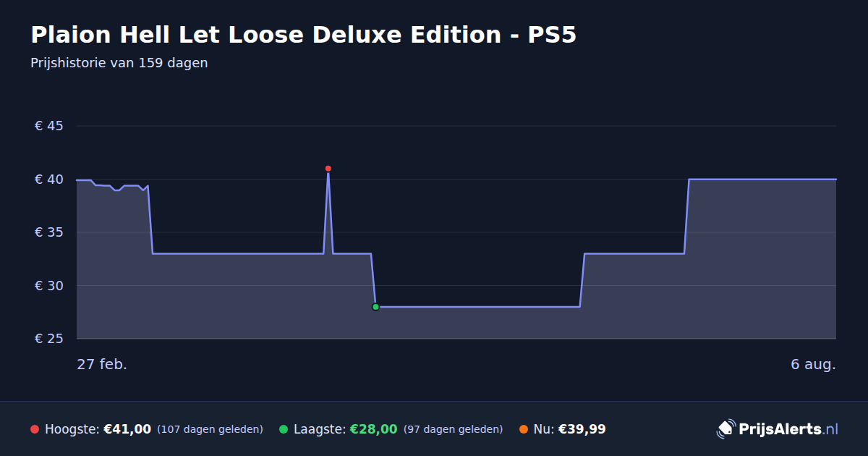Click the €41,00 highest price value
Image resolution: width=868 pixels, height=456 pixels.
[127, 429]
